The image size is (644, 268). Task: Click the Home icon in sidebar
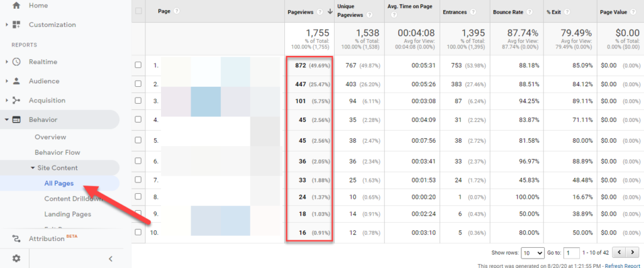[x=16, y=6]
